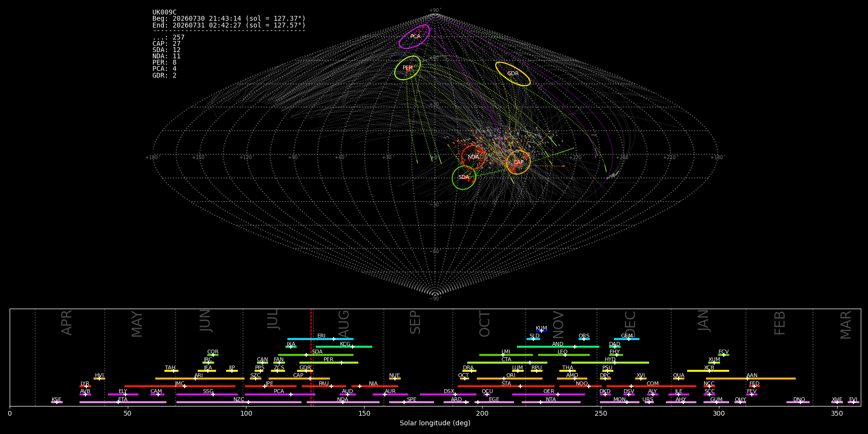Click the STA red shower bar
This screenshot has width=868, height=434.
506,386
